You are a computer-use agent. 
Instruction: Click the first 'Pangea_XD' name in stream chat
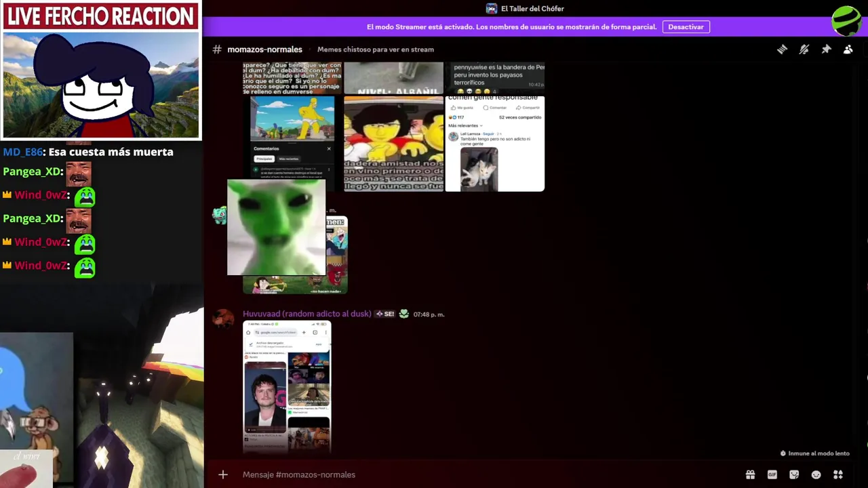point(32,171)
